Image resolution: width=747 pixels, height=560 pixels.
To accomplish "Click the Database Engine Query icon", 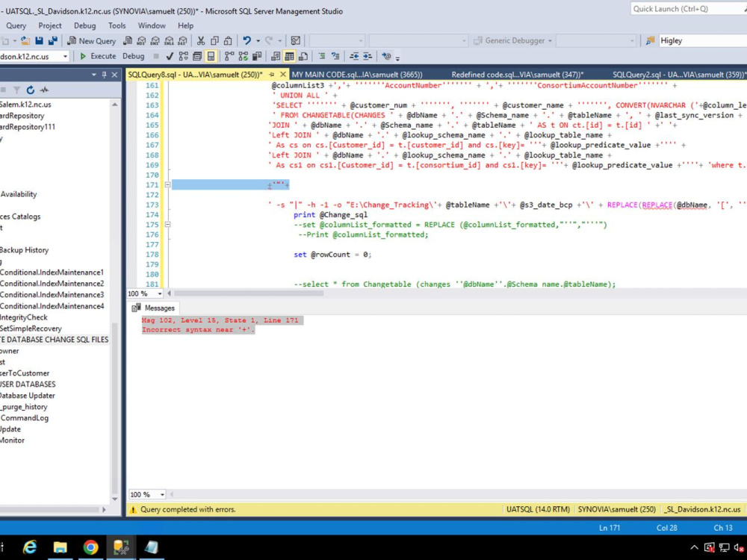I will point(128,41).
